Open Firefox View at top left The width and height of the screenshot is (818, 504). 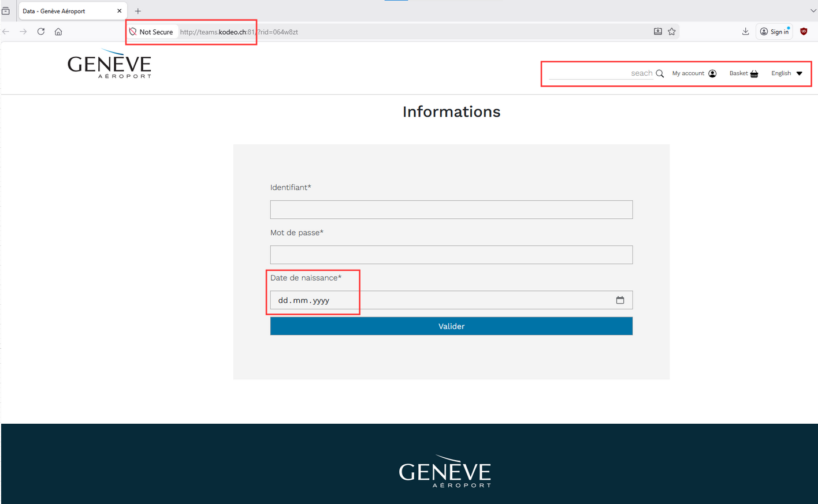click(x=5, y=10)
